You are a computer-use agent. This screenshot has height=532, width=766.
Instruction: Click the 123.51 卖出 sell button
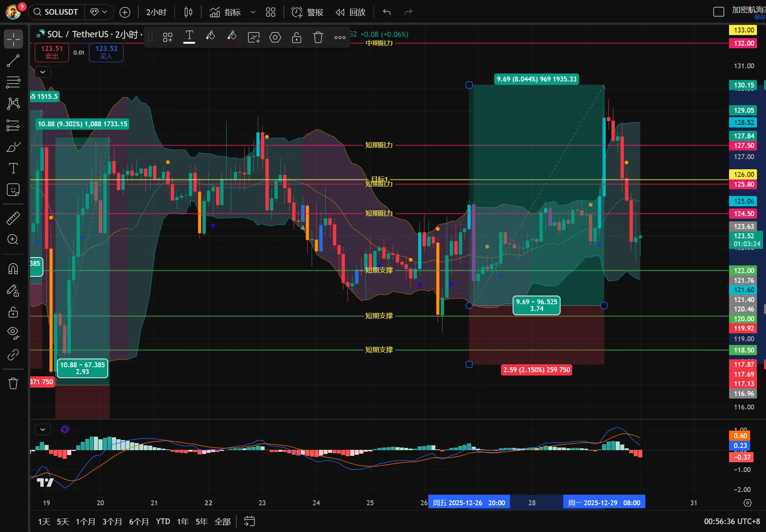(x=52, y=52)
